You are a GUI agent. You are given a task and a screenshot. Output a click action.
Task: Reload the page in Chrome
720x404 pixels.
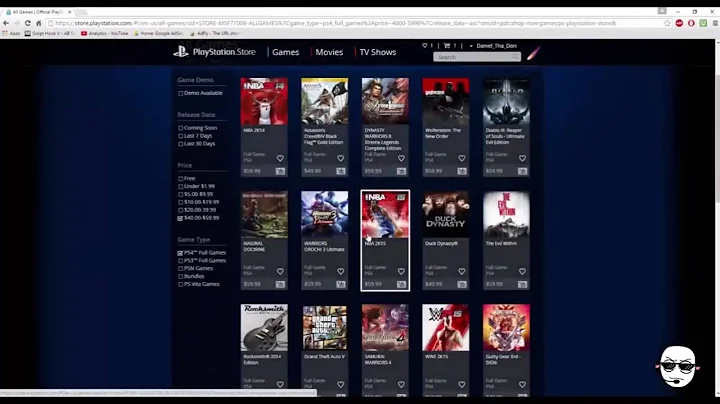point(28,23)
